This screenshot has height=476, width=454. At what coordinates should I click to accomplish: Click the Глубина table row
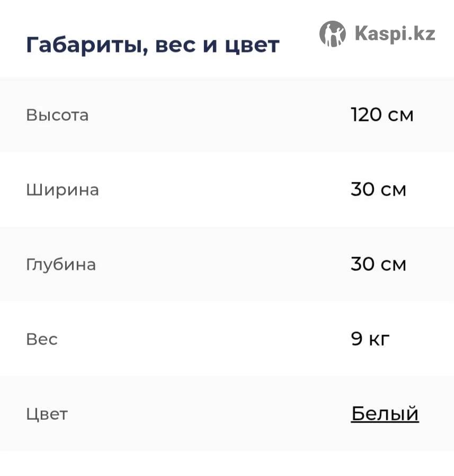[227, 264]
